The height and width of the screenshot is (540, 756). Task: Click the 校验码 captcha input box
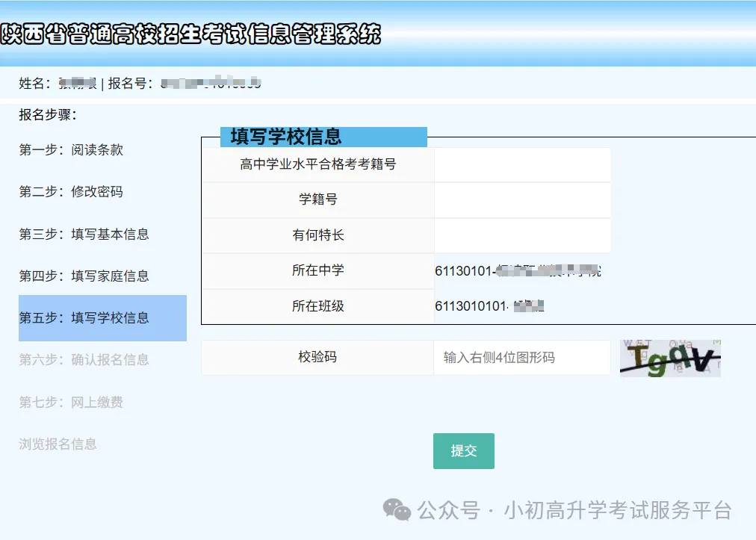(x=522, y=358)
